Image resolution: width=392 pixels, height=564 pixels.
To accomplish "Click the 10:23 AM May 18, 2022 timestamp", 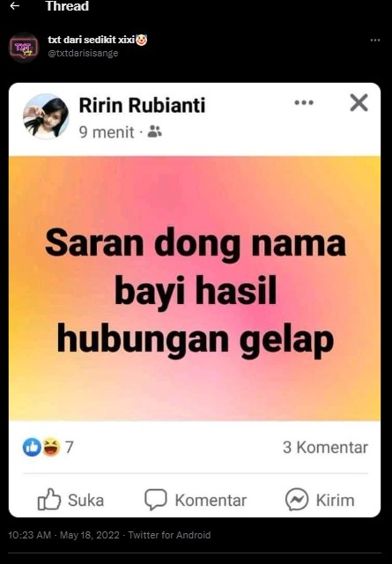I will (x=63, y=535).
